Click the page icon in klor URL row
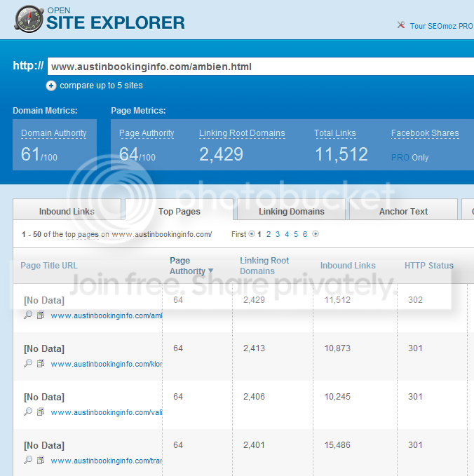Viewport: 474px width, 476px height. [41, 363]
